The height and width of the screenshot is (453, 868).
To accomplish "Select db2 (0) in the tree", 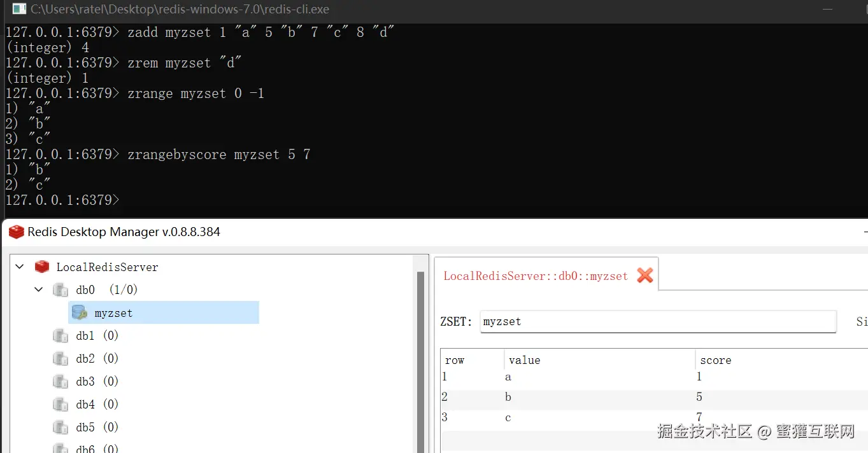I will 97,359.
